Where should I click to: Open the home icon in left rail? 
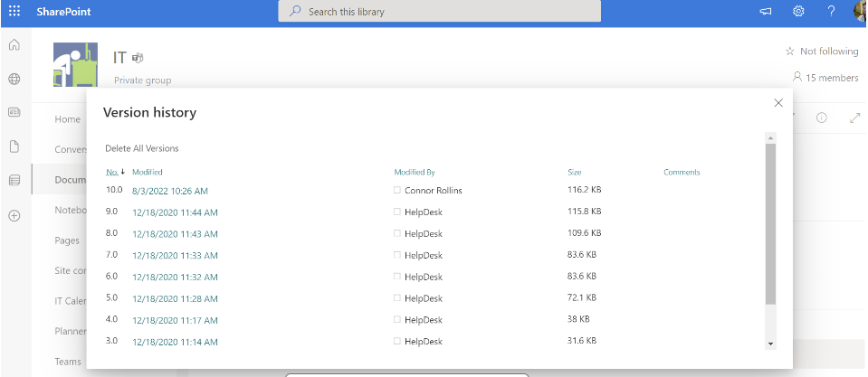click(14, 46)
